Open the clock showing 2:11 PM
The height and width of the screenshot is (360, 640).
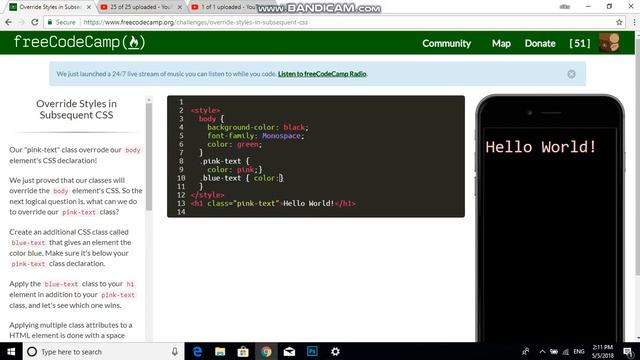point(603,351)
